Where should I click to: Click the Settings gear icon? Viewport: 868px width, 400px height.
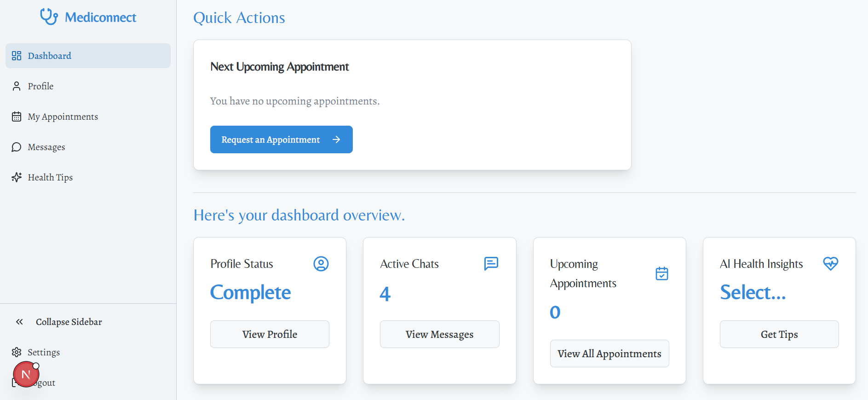(x=17, y=352)
